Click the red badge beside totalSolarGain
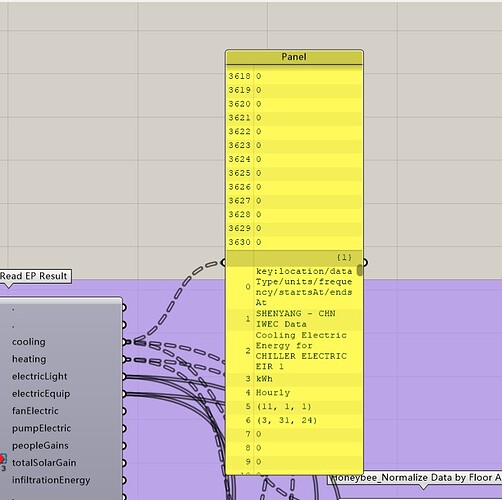 coord(3,460)
